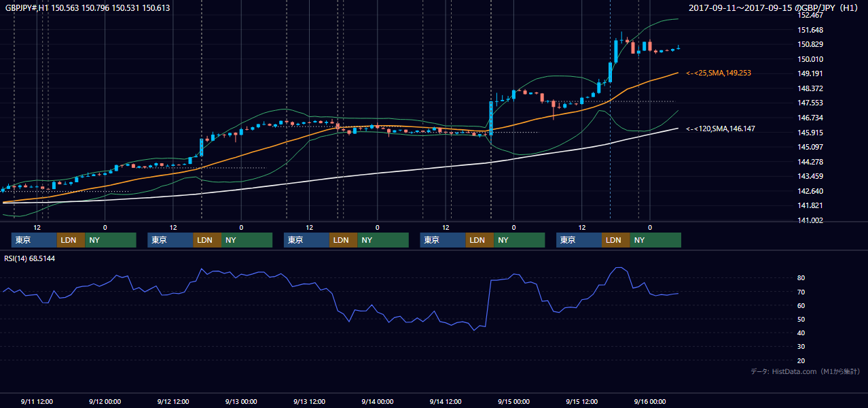This screenshot has height=408, width=868.
Task: Open the HistData.com data credit text
Action: tap(806, 371)
